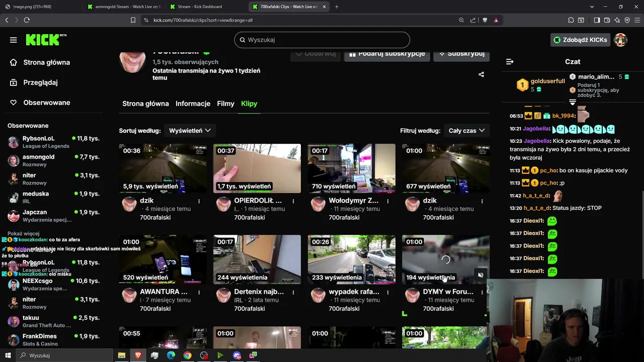The width and height of the screenshot is (644, 362).
Task: Click golduserfull in chat leaderboard
Action: click(547, 81)
